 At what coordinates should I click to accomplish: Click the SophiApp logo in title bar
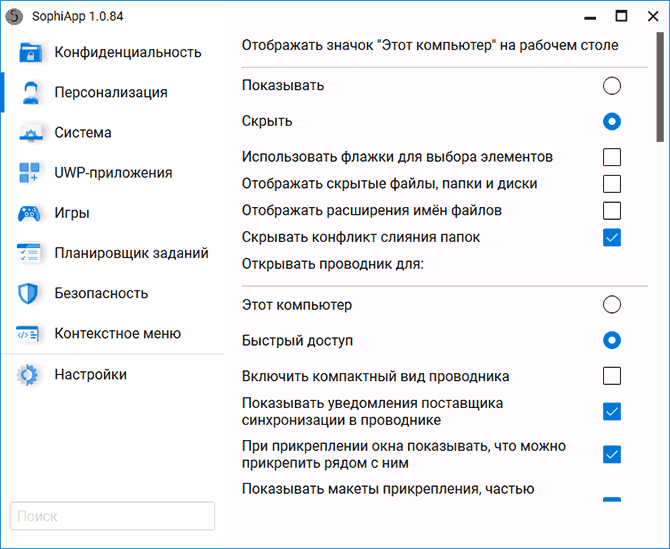point(14,17)
